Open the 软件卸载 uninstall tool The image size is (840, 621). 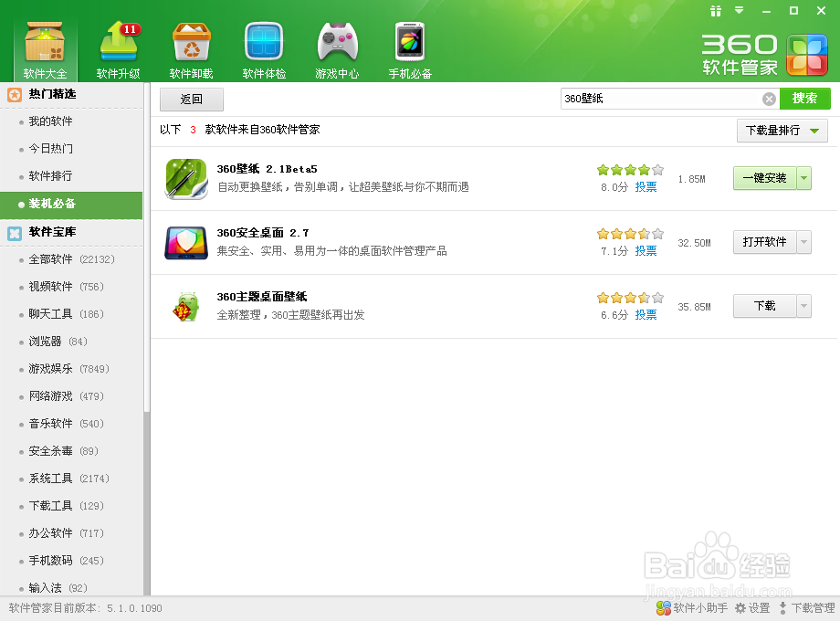tap(191, 50)
